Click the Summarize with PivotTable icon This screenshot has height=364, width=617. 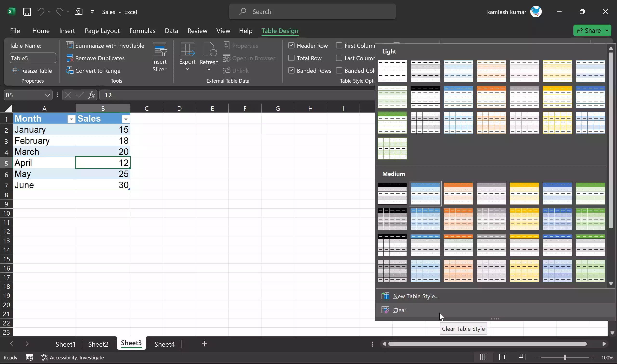point(69,45)
